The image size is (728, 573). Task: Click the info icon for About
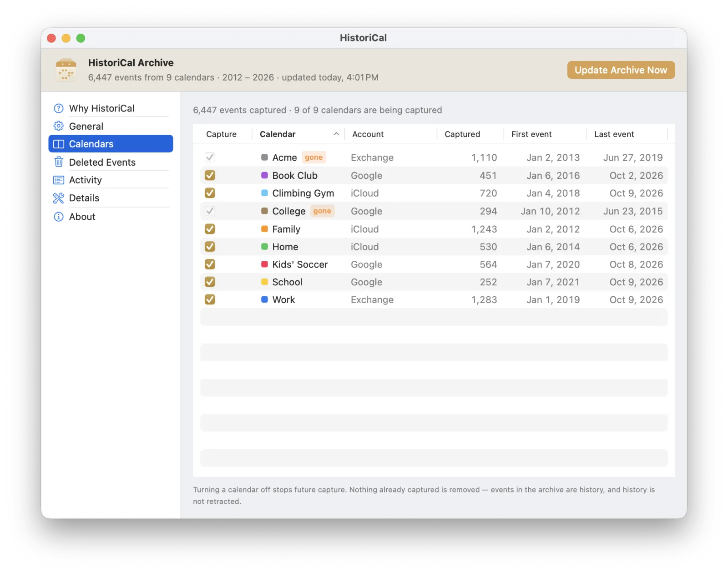pyautogui.click(x=59, y=217)
